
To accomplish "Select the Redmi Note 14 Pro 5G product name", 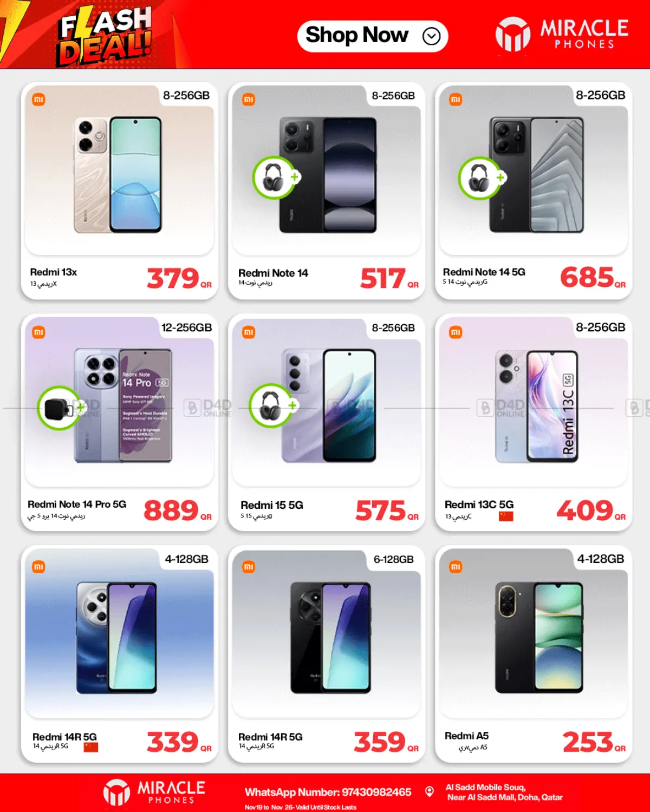I will click(77, 504).
